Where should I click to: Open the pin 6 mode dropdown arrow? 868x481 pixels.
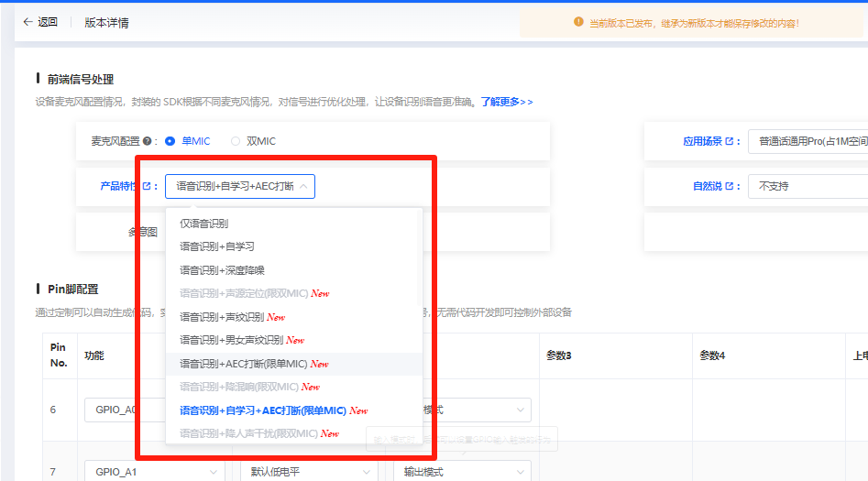(520, 410)
